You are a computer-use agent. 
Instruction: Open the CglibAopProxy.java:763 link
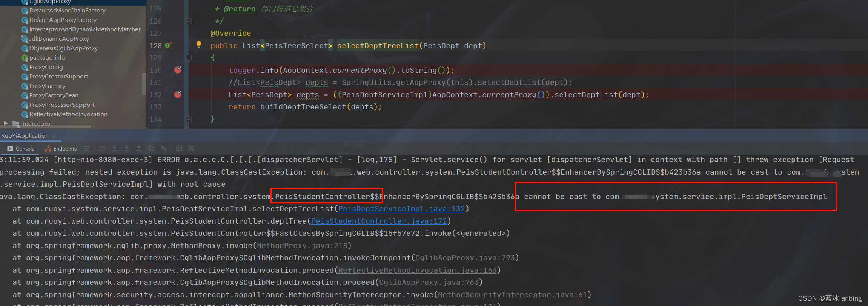point(429,282)
